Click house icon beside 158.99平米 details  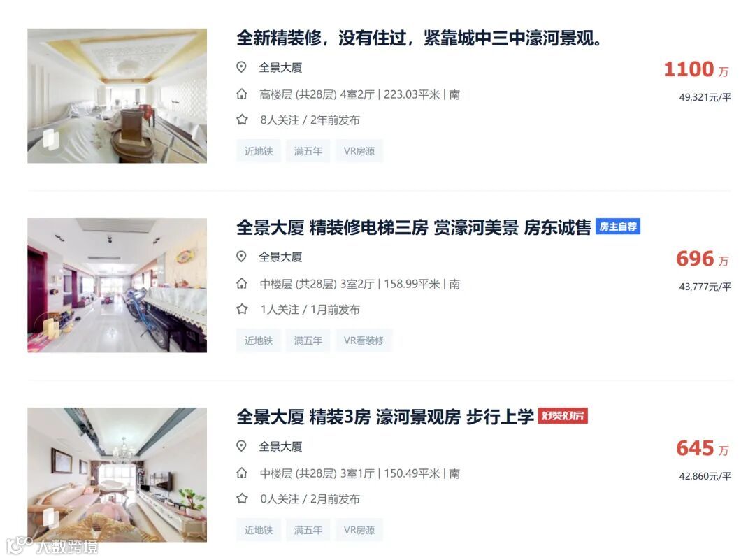[242, 284]
